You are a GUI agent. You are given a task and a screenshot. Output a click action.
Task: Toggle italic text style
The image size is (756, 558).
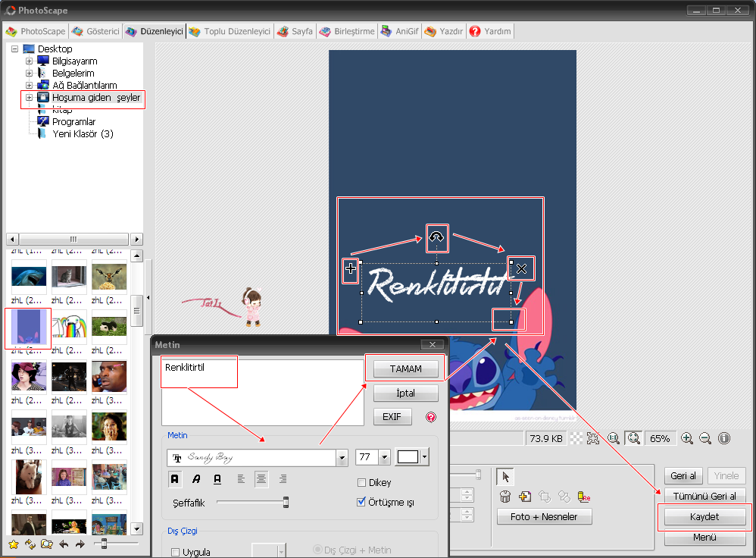[x=195, y=479]
